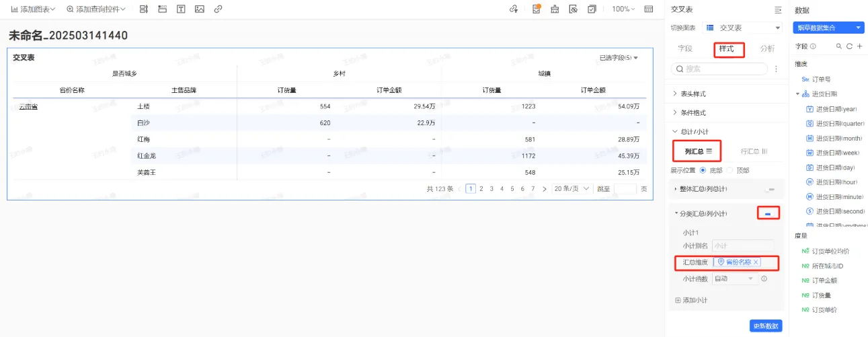Click 添加小计 to add subtotal
Viewport: 868px width, 337px height.
pos(691,300)
